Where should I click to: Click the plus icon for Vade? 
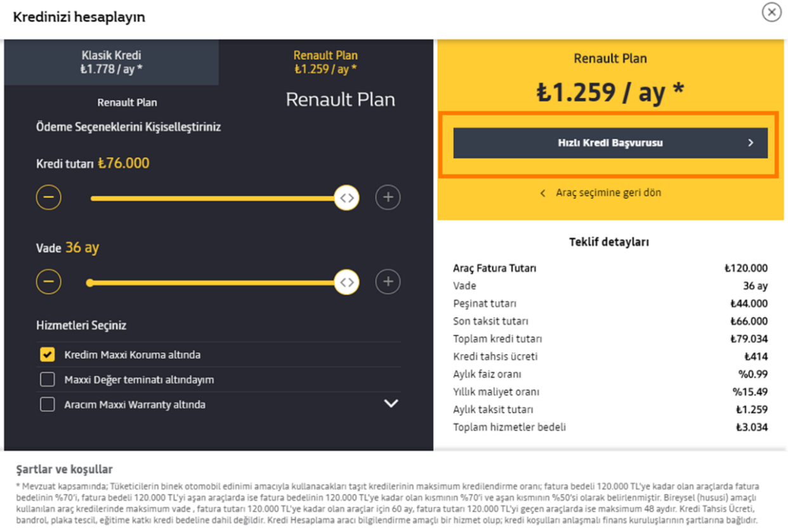click(x=388, y=282)
